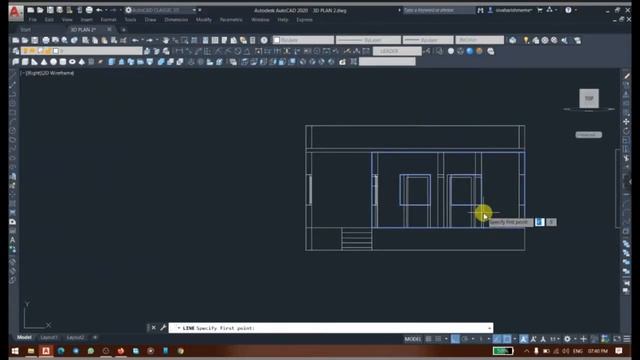Expand the command line history arrow
Viewport: 640px width, 360px height.
(489, 328)
